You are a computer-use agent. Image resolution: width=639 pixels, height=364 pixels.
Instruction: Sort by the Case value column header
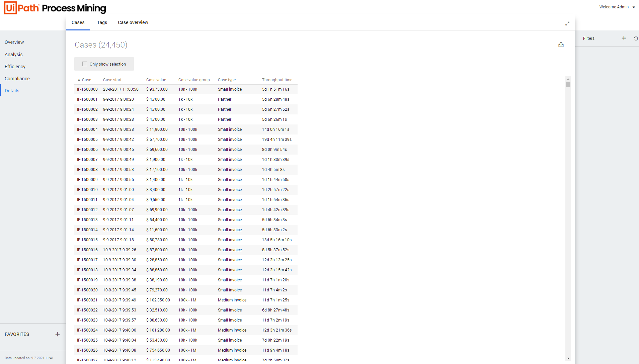click(x=156, y=80)
